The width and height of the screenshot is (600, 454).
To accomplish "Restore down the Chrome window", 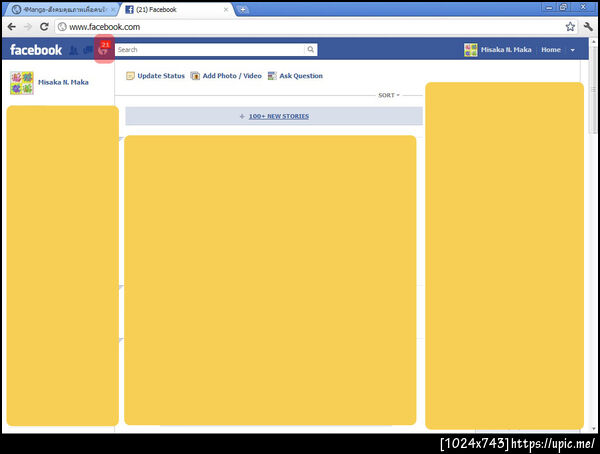I will click(563, 7).
